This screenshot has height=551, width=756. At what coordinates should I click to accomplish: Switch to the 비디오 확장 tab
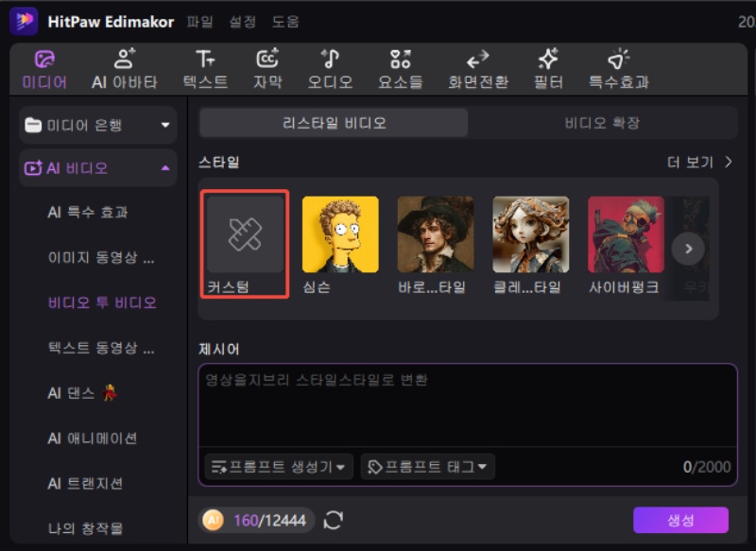point(603,123)
